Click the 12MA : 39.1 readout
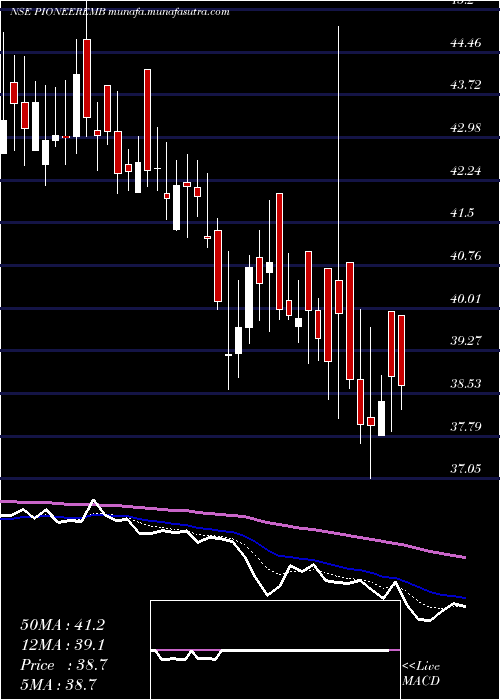The image size is (500, 700). (x=62, y=645)
